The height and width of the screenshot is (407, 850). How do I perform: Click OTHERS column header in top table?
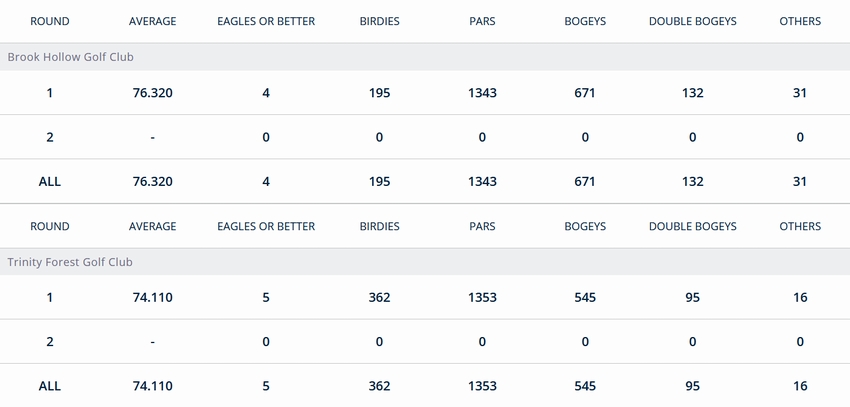(x=800, y=22)
